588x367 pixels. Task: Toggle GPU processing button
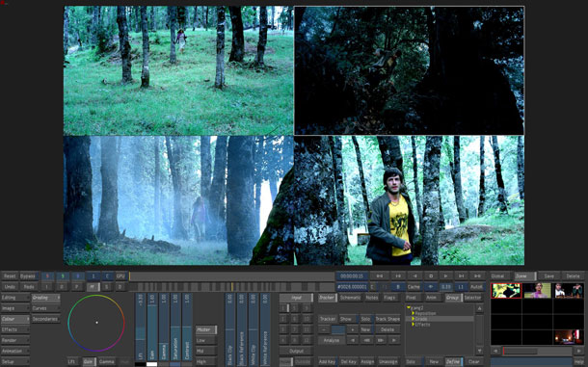pos(120,276)
